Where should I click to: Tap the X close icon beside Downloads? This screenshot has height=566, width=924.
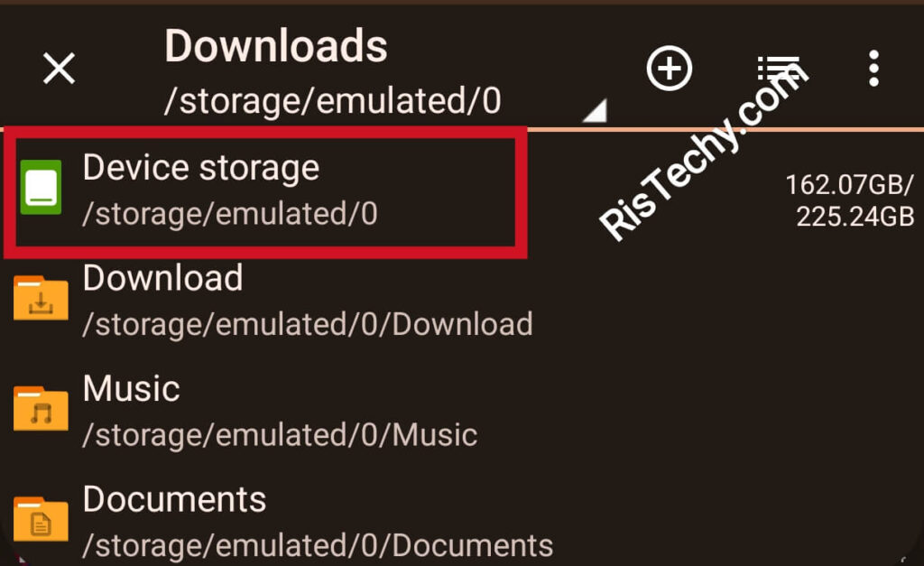click(x=59, y=69)
